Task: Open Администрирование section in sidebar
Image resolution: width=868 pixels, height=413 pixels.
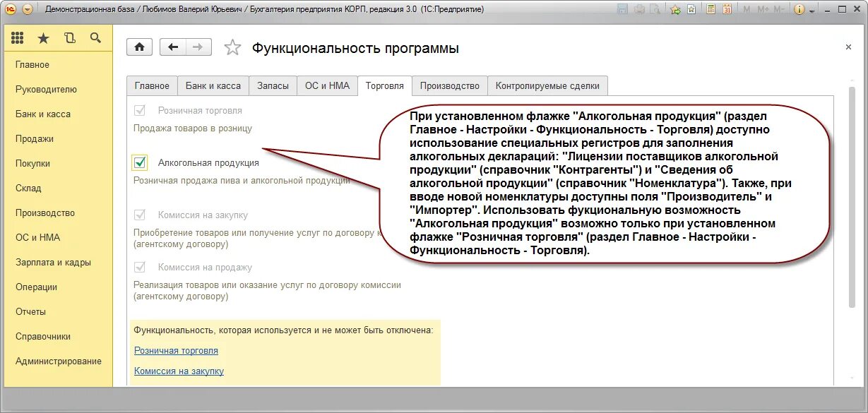Action: [59, 361]
